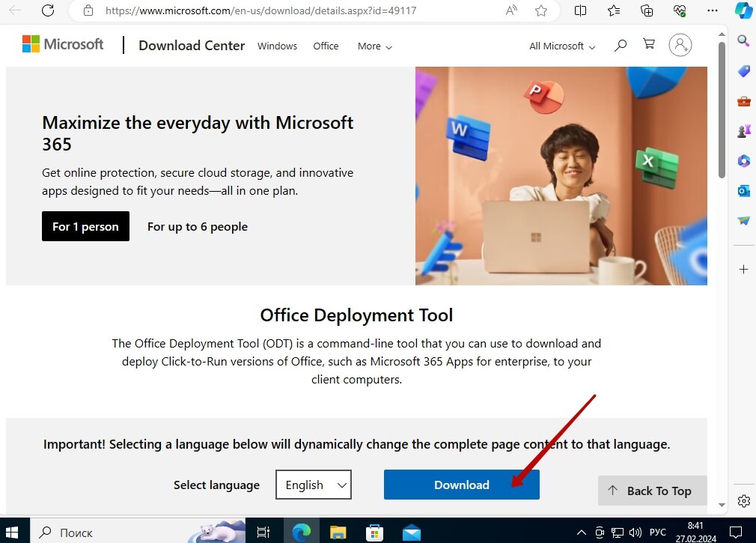This screenshot has width=756, height=543.
Task: Open the site information lock icon
Action: coord(88,10)
